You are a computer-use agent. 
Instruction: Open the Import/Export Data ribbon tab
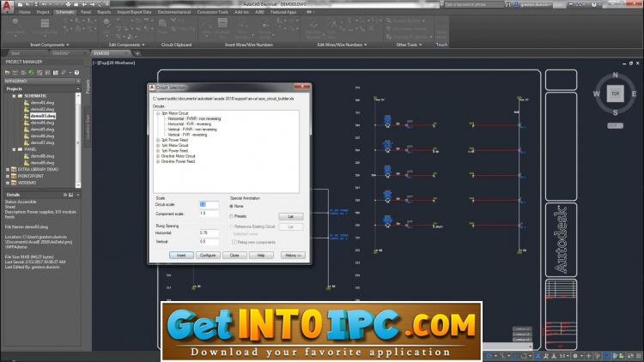(x=134, y=12)
